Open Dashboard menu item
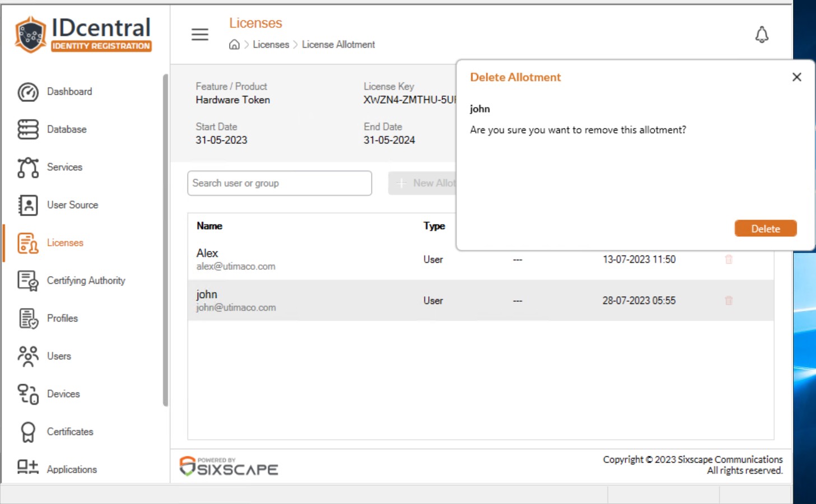The image size is (816, 504). [x=69, y=92]
